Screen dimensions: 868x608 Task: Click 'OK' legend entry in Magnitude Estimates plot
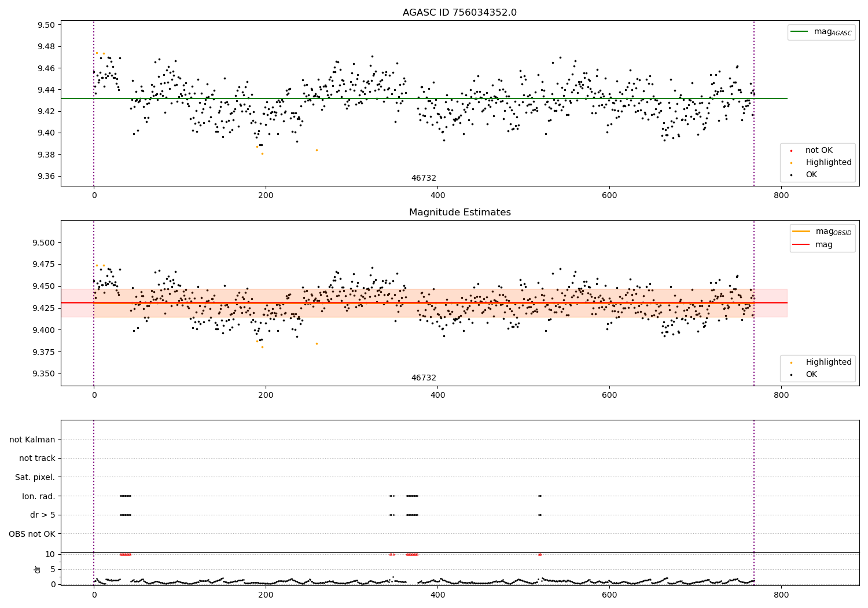coord(811,375)
